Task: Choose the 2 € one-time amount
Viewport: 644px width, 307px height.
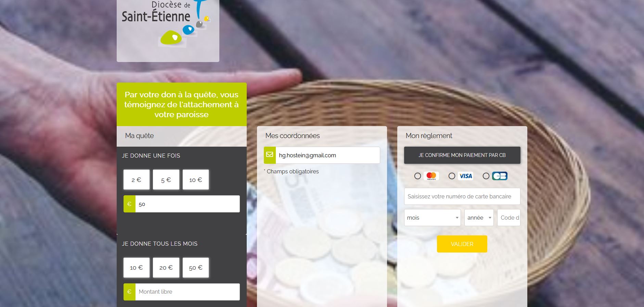Action: tap(137, 180)
